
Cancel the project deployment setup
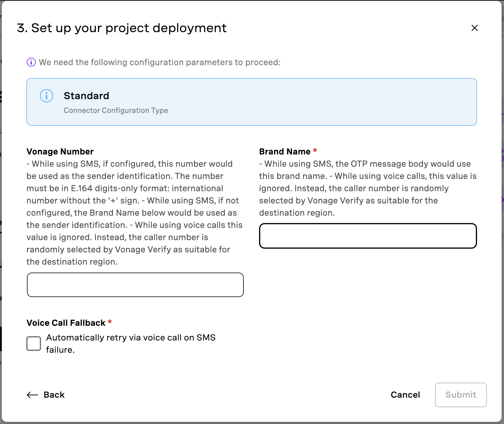[x=405, y=395]
